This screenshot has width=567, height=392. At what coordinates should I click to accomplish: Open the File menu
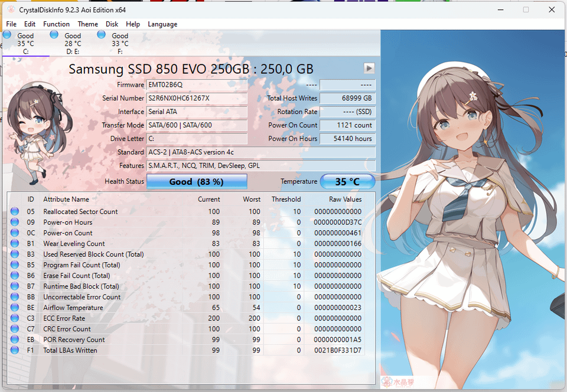[11, 24]
